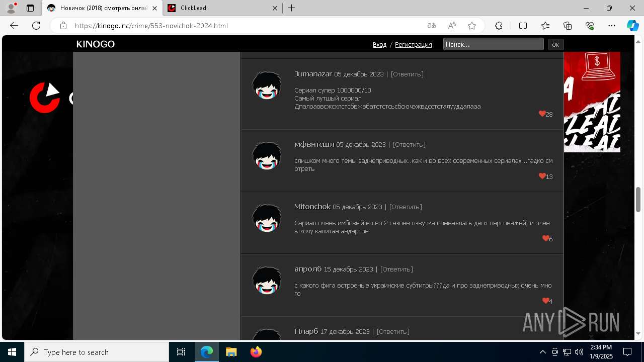644x362 pixels.
Task: Open the notification center icon
Action: 627,352
